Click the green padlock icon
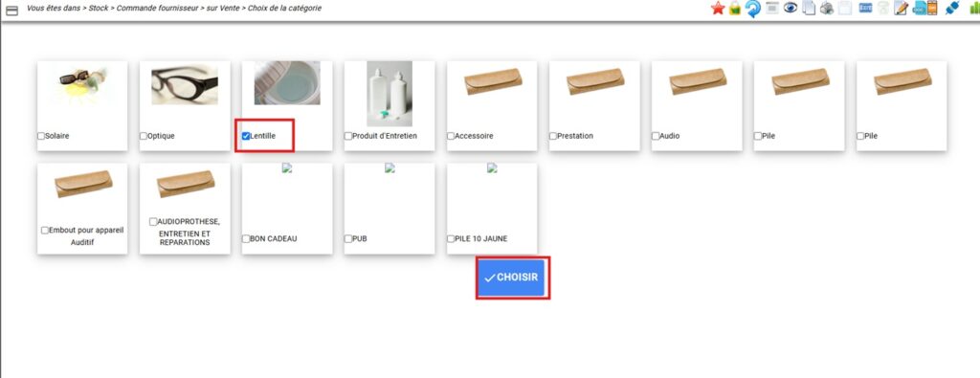The image size is (980, 378). click(x=736, y=9)
